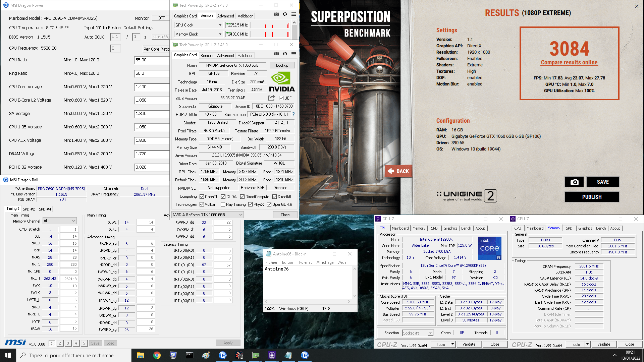Enable the Ray Tracing checkbox
This screenshot has width=644, height=362.
click(223, 204)
